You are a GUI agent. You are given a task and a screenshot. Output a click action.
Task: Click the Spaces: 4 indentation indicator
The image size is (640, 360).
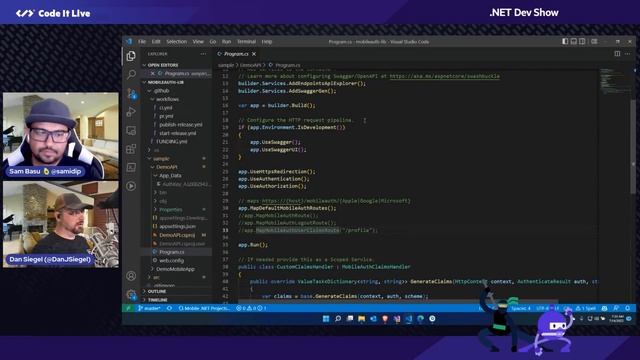(x=521, y=308)
